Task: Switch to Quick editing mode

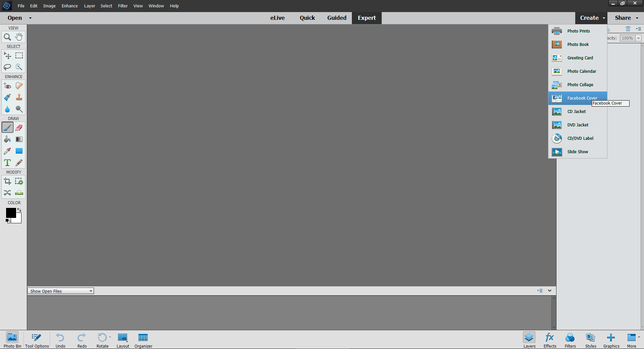Action: click(307, 18)
